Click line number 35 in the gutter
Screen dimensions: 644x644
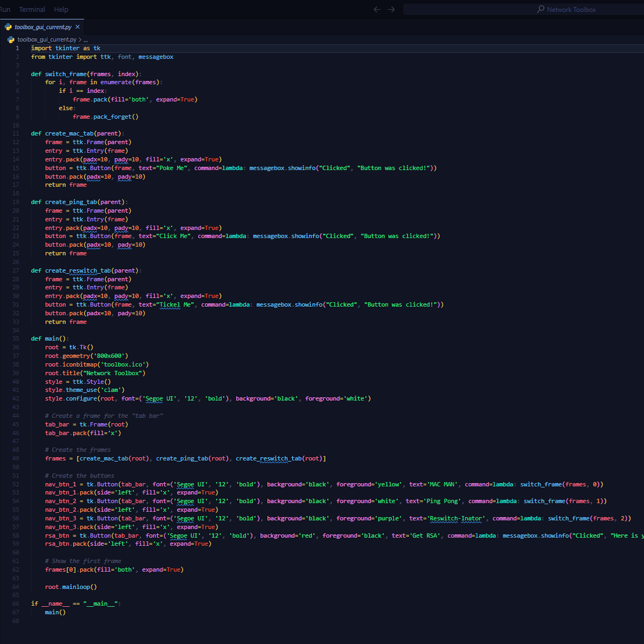(16, 339)
